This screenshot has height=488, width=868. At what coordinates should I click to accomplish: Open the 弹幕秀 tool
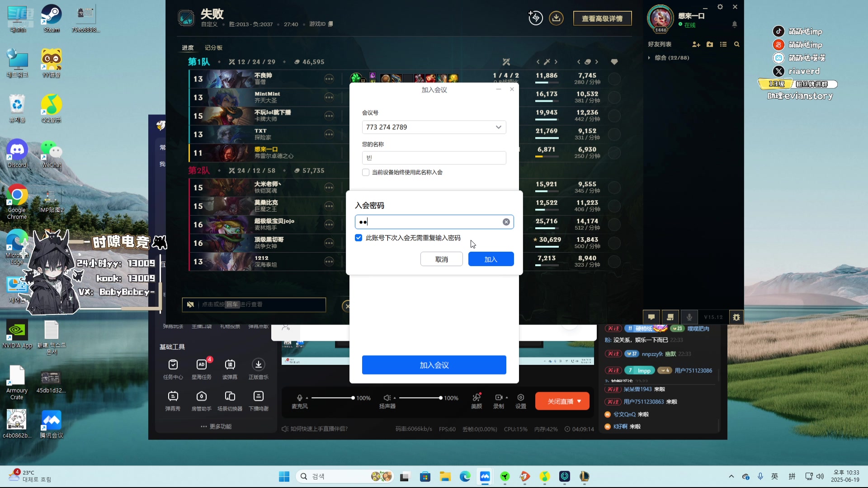[x=173, y=400]
